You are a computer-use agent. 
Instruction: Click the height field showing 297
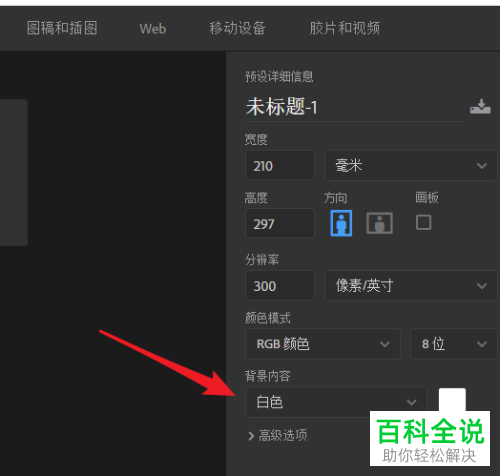tap(280, 223)
